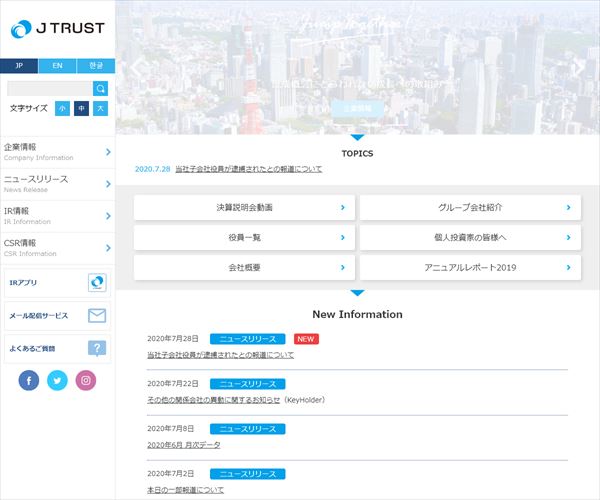Screen dimensions: 600x500
Task: Click the "TOPICS" heading
Action: [357, 153]
